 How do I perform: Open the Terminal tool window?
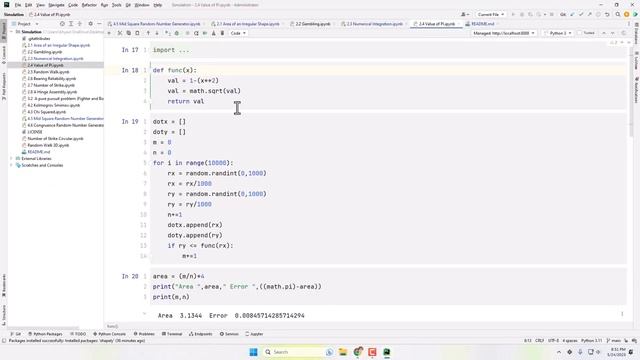[x=172, y=334]
